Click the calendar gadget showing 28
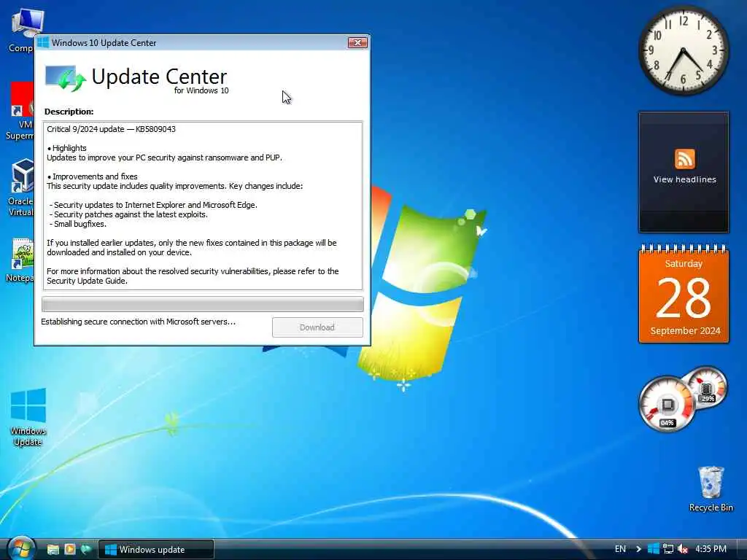 (684, 294)
